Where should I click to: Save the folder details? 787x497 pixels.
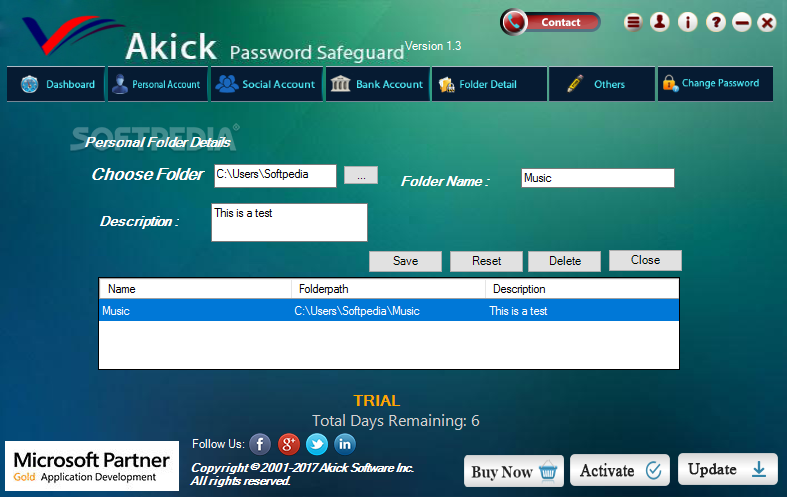pyautogui.click(x=406, y=261)
